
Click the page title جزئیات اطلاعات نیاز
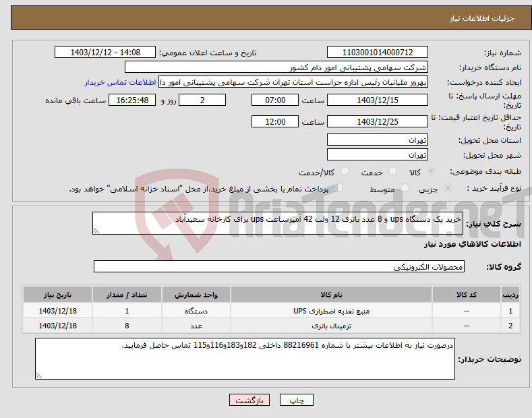click(482, 18)
